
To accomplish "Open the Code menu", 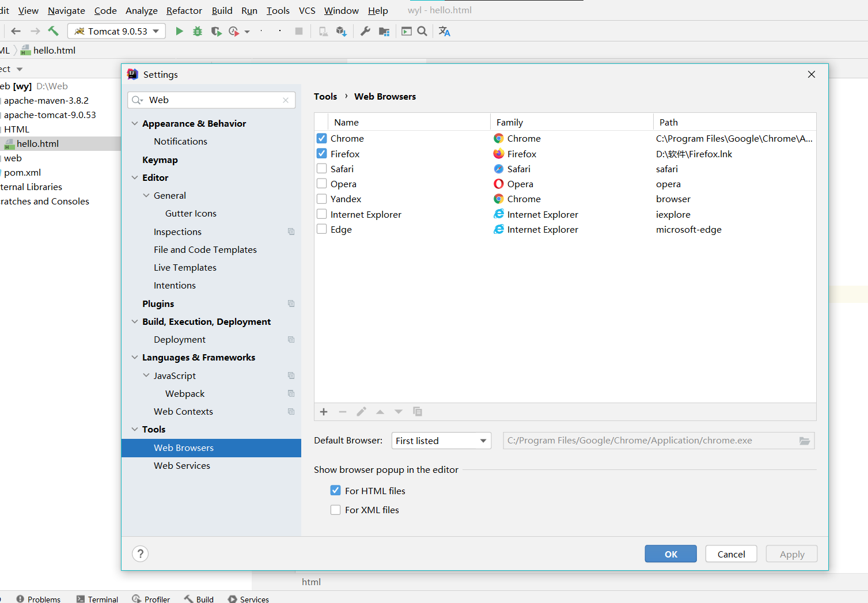I will click(105, 10).
